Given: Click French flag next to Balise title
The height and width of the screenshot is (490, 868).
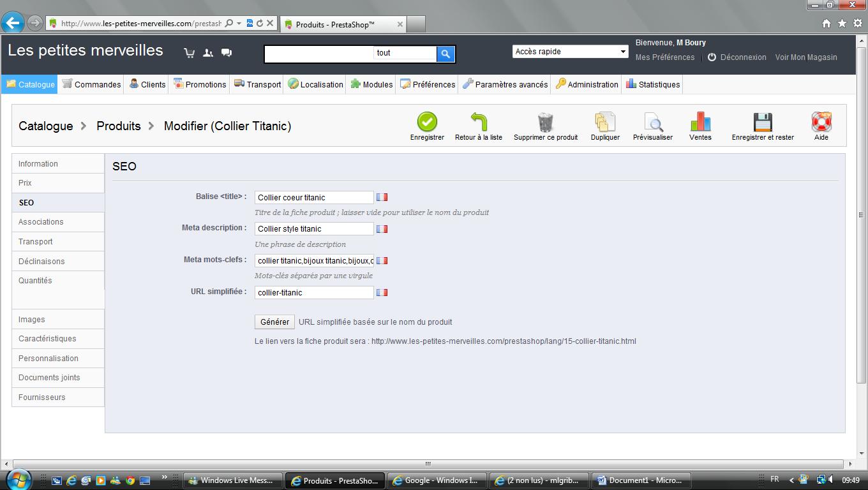Looking at the screenshot, I should click(382, 197).
